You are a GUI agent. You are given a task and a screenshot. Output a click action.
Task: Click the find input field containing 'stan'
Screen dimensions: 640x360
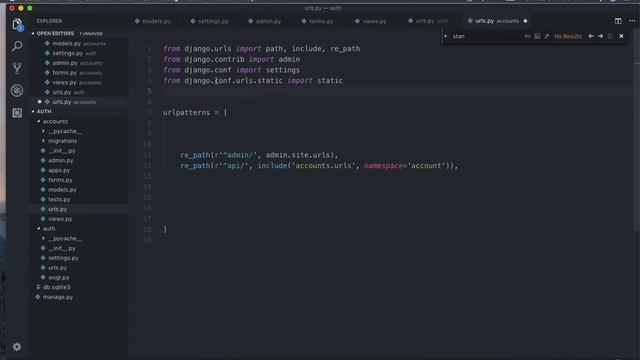click(486, 36)
